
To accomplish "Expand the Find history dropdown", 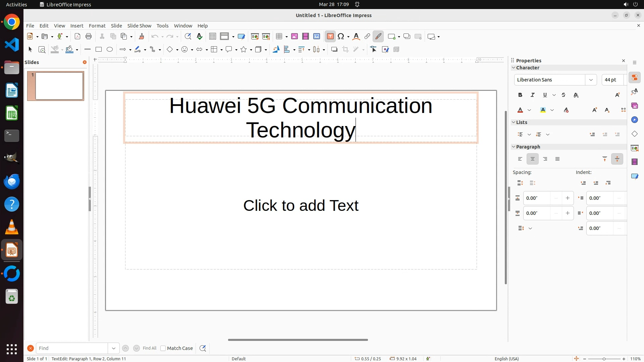I will point(114,348).
